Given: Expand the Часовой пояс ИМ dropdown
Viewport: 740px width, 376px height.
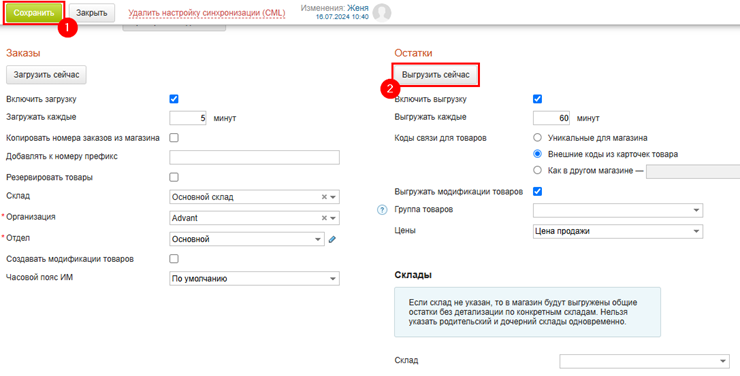Looking at the screenshot, I should click(254, 278).
